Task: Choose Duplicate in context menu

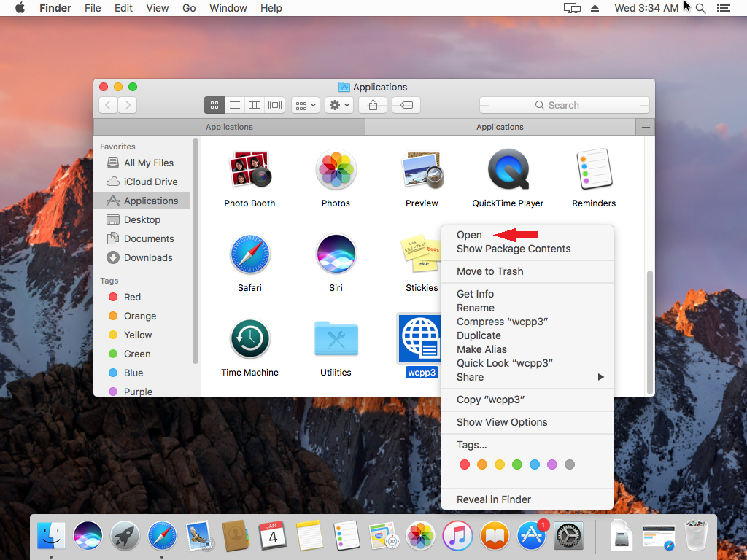Action: 527,335
